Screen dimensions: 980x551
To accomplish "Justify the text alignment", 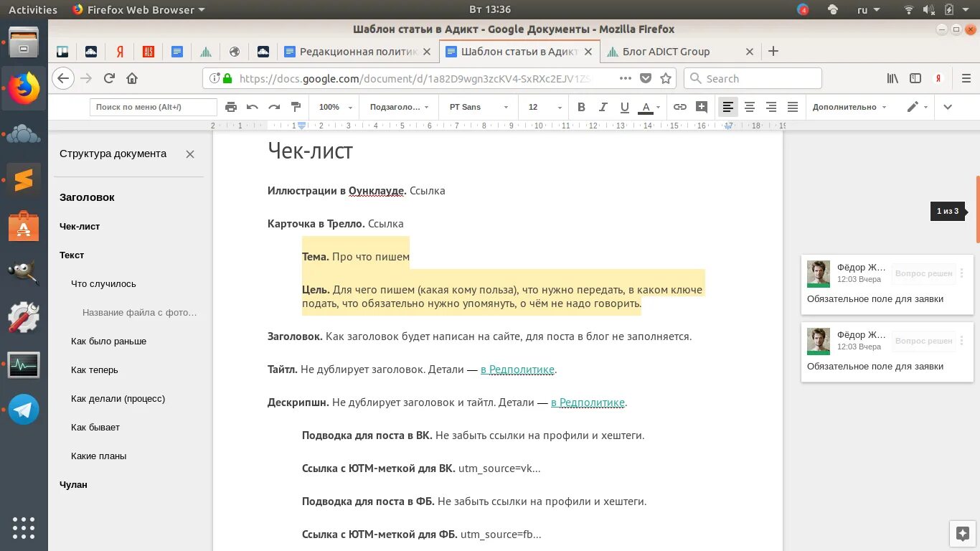I will (793, 107).
